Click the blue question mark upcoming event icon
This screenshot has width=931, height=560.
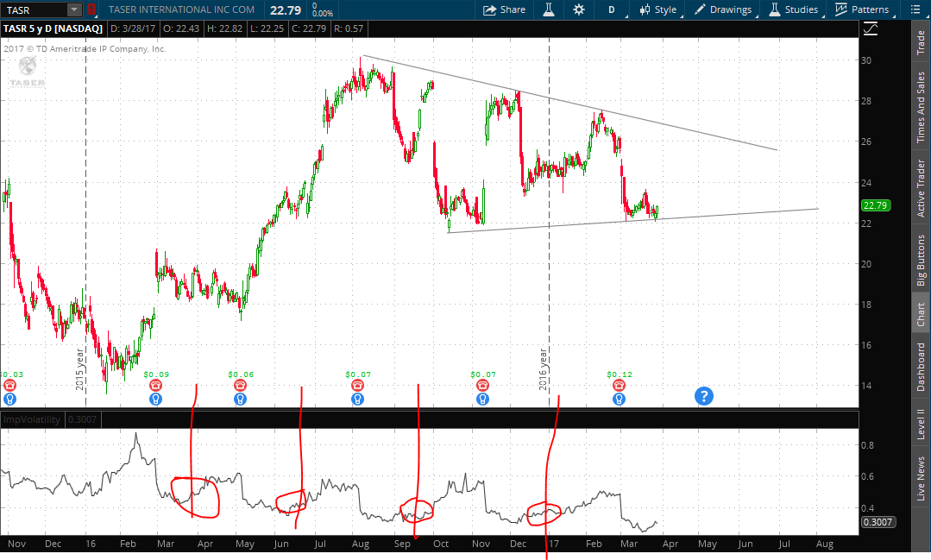[703, 396]
